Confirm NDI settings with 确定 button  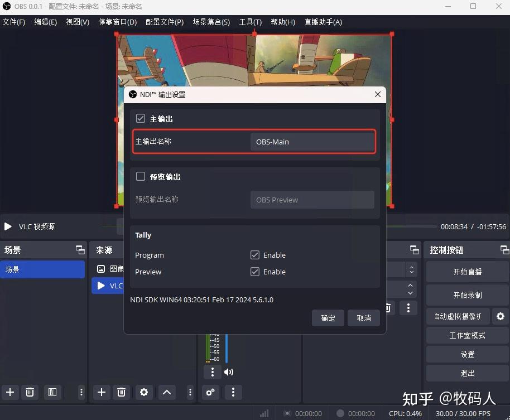tap(328, 318)
